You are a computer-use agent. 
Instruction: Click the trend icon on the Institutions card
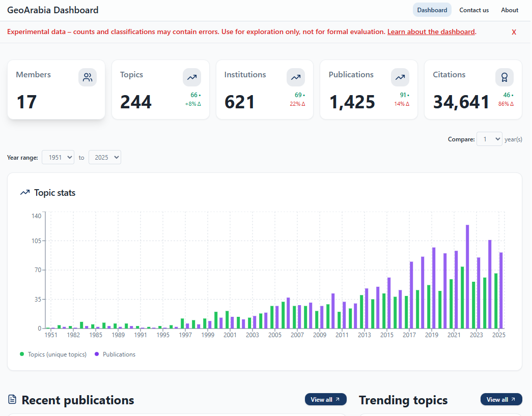296,77
